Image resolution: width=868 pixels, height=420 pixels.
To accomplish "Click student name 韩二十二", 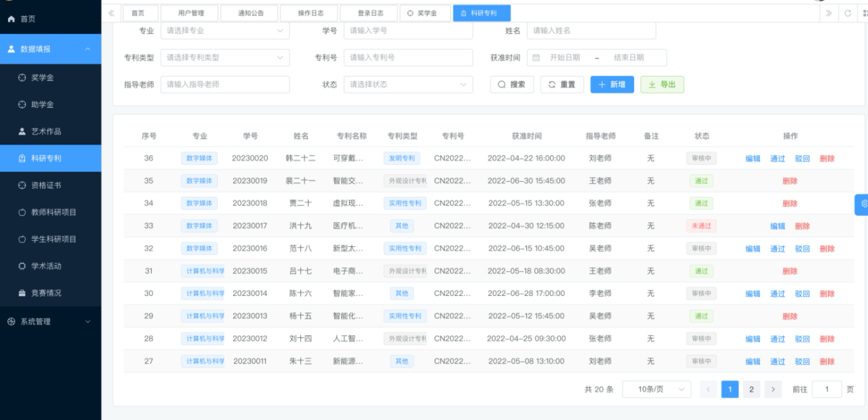I will 300,158.
